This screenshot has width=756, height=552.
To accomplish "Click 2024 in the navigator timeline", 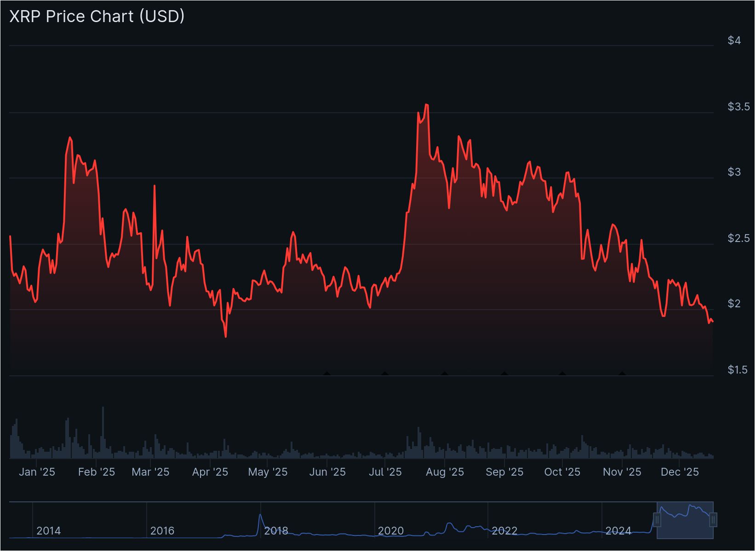I will [x=618, y=531].
